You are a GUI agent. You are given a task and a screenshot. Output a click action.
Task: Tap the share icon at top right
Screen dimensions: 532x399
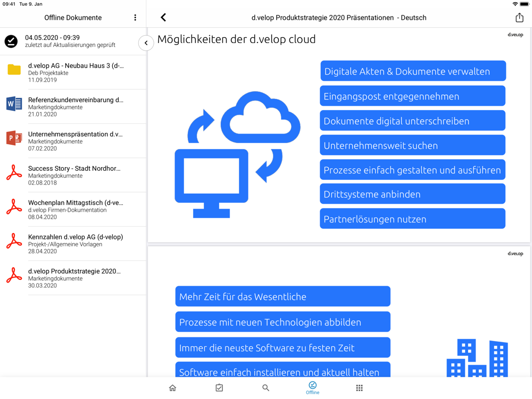[x=519, y=18]
